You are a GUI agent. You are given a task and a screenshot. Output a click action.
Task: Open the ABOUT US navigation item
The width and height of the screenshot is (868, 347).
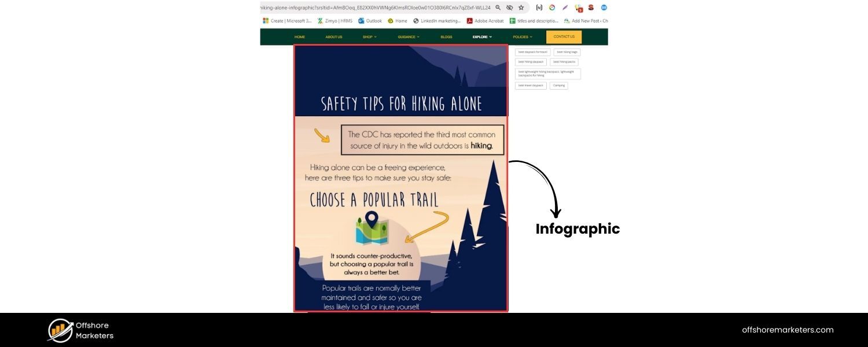tap(334, 36)
